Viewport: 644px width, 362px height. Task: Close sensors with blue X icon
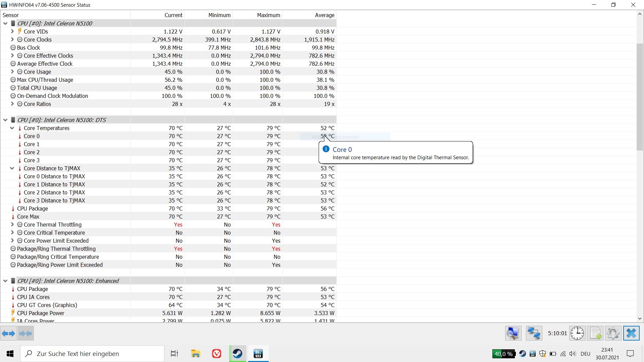click(631, 334)
